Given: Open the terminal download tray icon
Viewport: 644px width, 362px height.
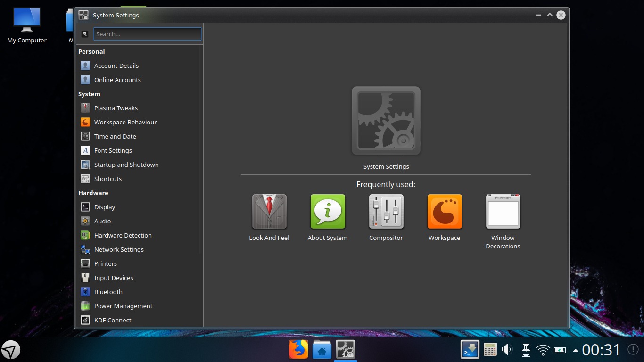Looking at the screenshot, I should [x=470, y=350].
